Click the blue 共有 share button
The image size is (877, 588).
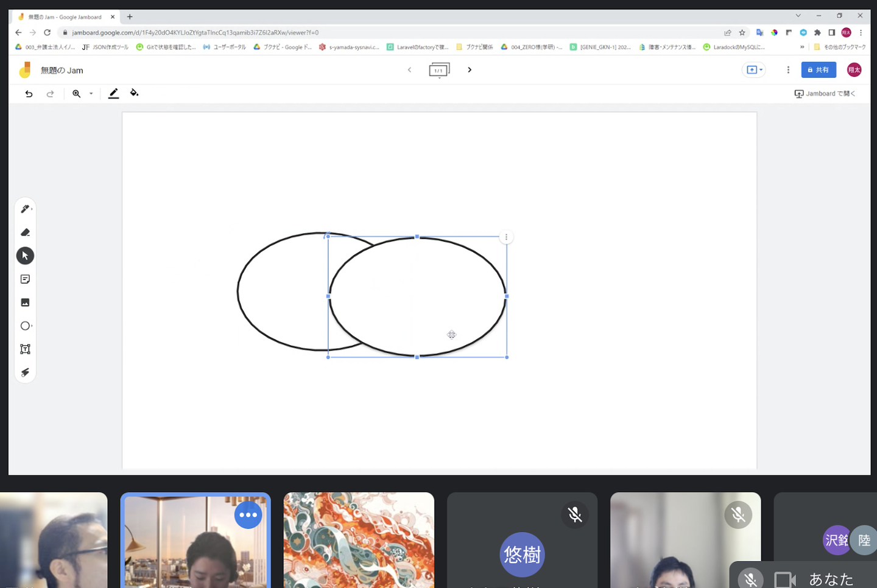click(x=819, y=70)
